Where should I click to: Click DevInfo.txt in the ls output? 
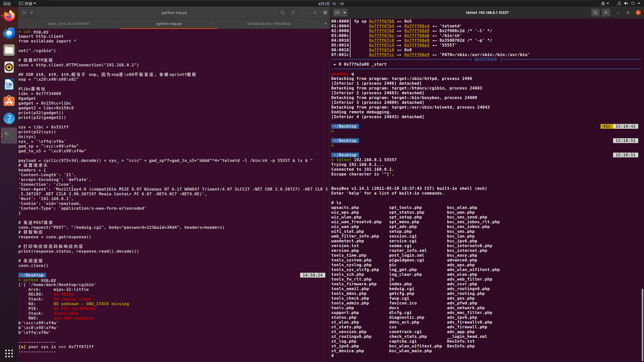pos(461,341)
